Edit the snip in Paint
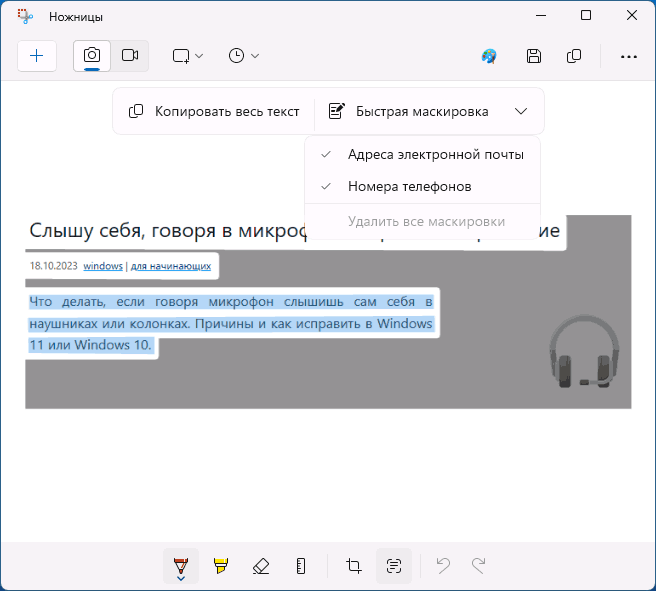656x591 pixels. tap(489, 56)
